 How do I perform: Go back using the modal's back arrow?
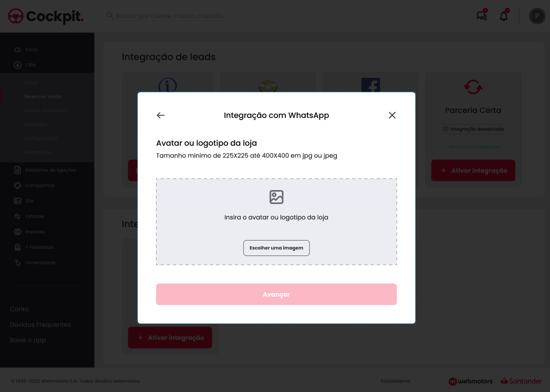[161, 115]
